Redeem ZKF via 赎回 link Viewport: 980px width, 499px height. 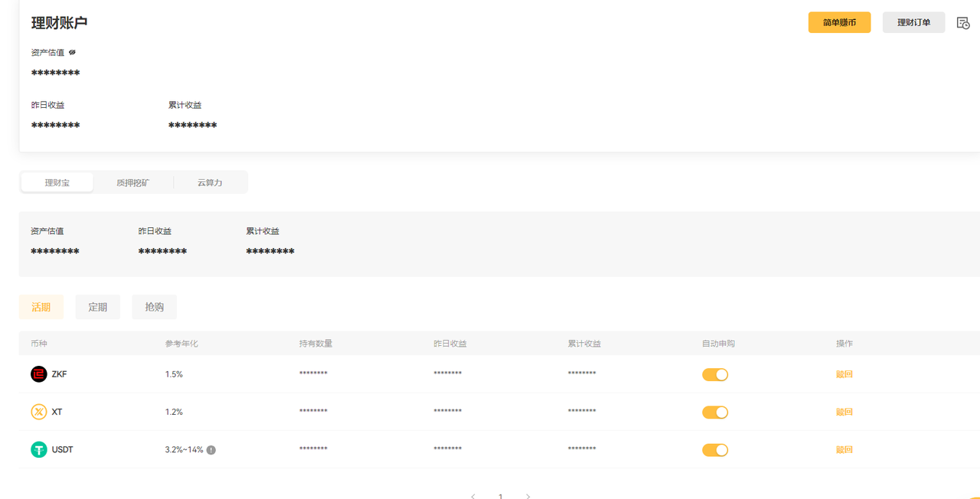point(844,374)
